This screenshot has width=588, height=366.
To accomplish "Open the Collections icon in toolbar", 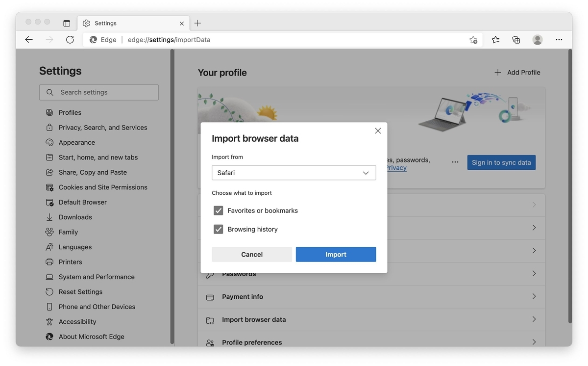I will [516, 39].
